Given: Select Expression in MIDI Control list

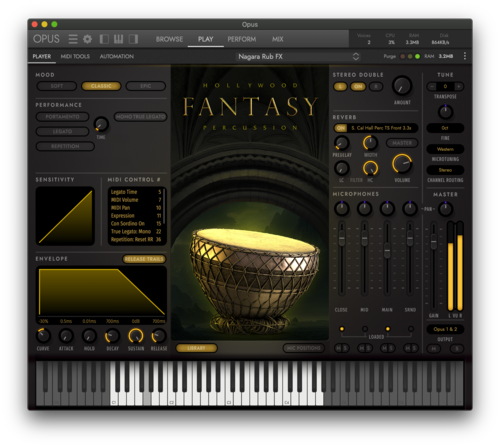Looking at the screenshot, I should point(136,216).
